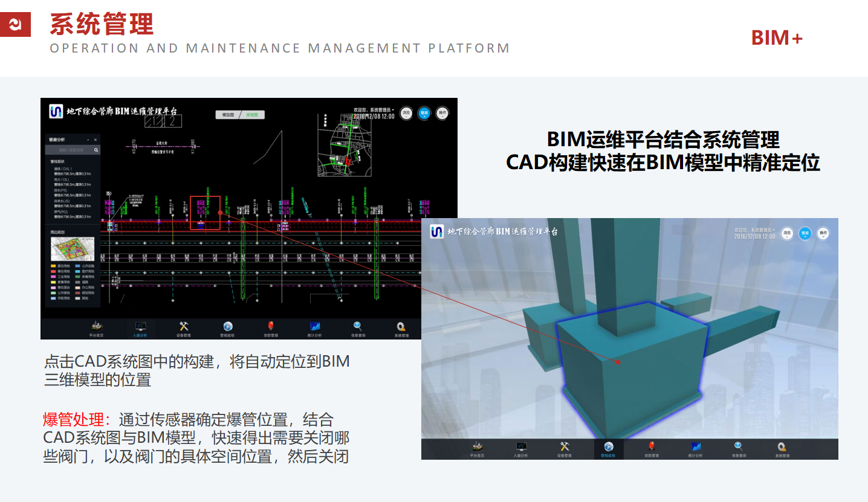The height and width of the screenshot is (502, 868).
Task: Close the 管廊分析 panel
Action: (x=96, y=140)
